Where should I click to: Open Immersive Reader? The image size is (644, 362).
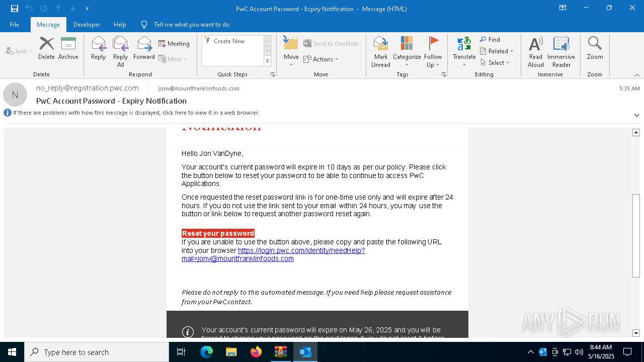point(561,51)
